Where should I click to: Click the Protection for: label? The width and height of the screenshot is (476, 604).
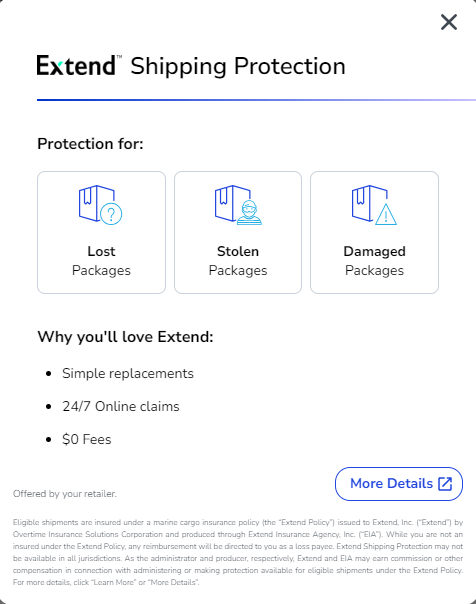point(90,144)
